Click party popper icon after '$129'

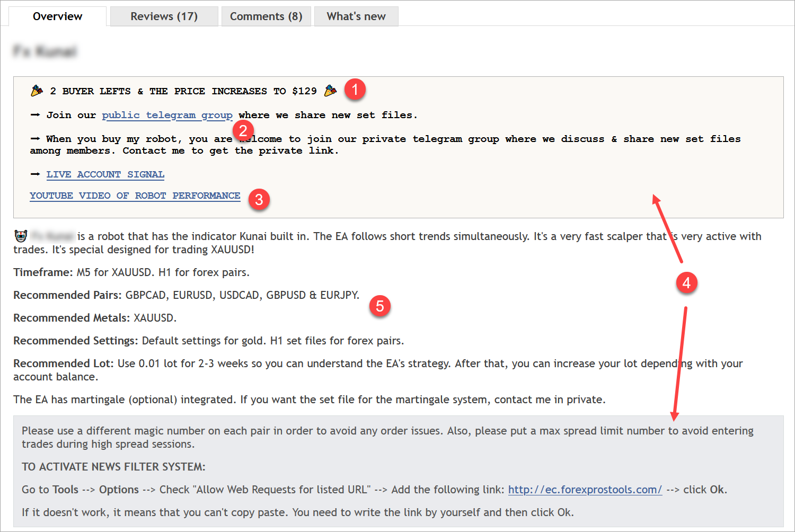pos(330,91)
